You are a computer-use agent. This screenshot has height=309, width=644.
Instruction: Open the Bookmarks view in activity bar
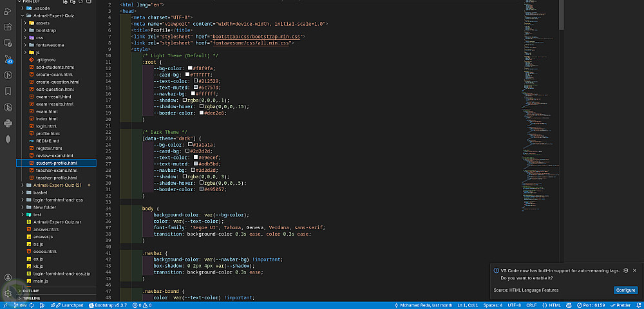click(7, 91)
